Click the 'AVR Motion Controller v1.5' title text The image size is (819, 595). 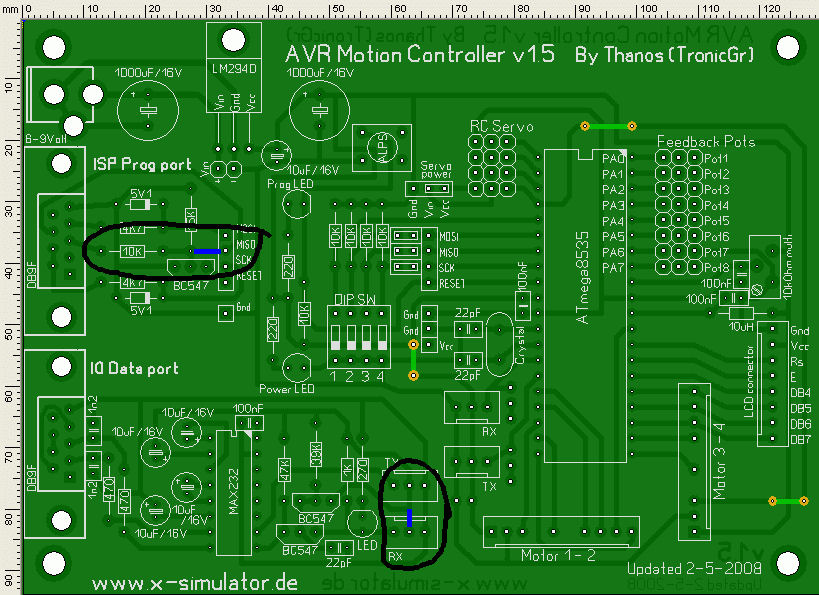[x=420, y=54]
